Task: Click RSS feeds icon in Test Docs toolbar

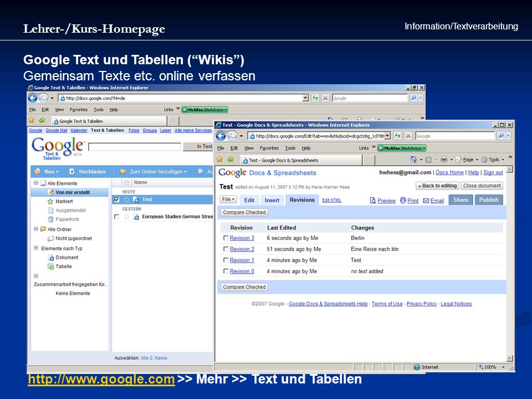Action: coord(428,160)
